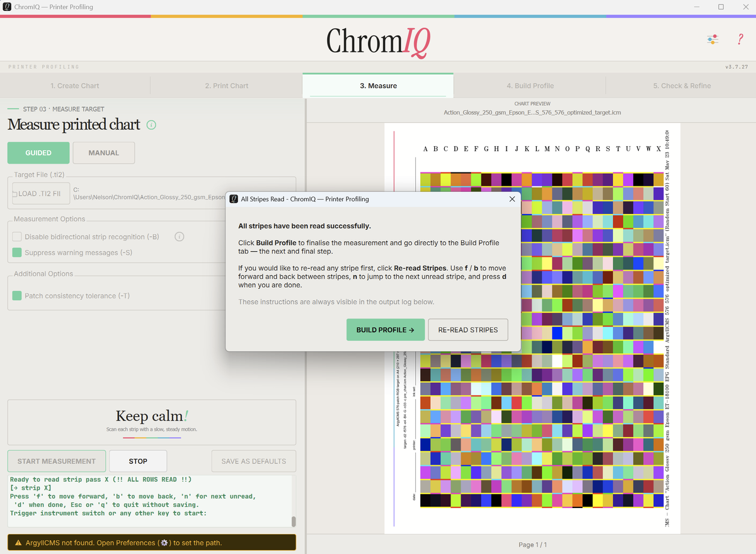
Task: Click warning icon in ArgyllCMS not found bar
Action: coord(19,543)
